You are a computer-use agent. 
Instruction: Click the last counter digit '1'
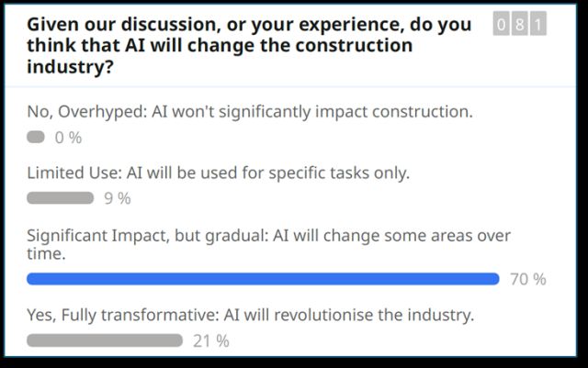coord(538,25)
